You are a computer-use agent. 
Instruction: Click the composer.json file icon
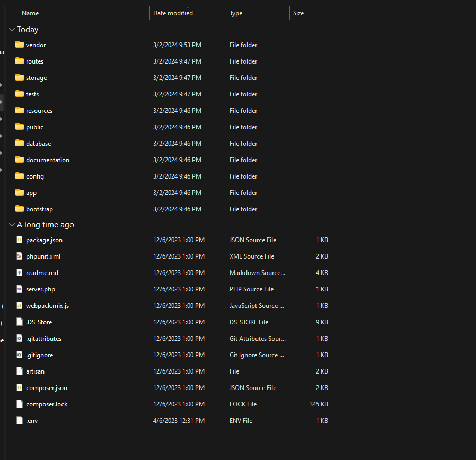coord(20,387)
